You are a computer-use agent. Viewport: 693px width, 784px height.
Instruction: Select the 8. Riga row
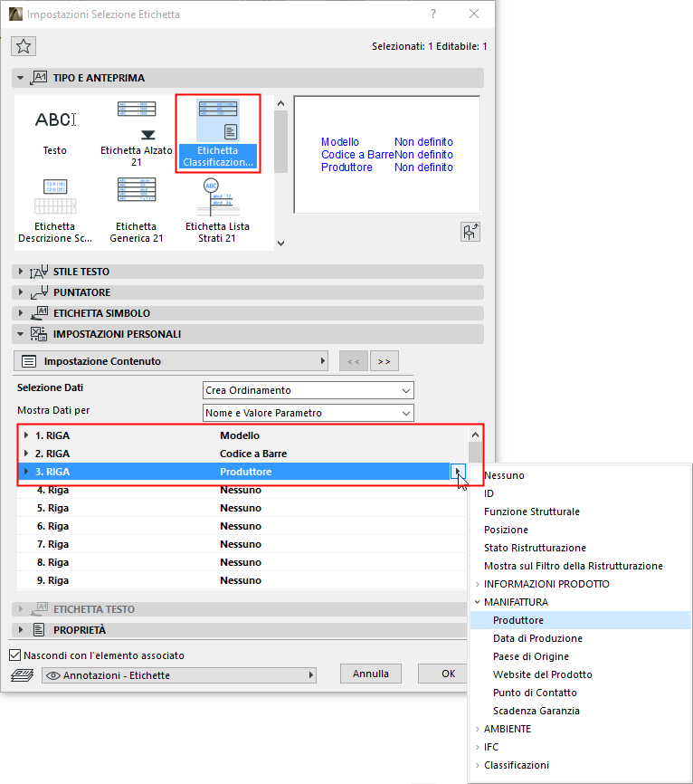tap(242, 562)
